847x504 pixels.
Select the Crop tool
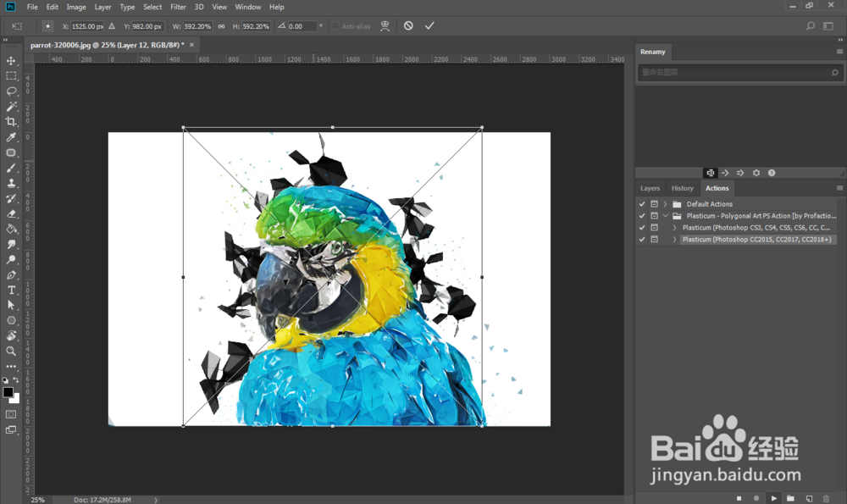pos(11,121)
